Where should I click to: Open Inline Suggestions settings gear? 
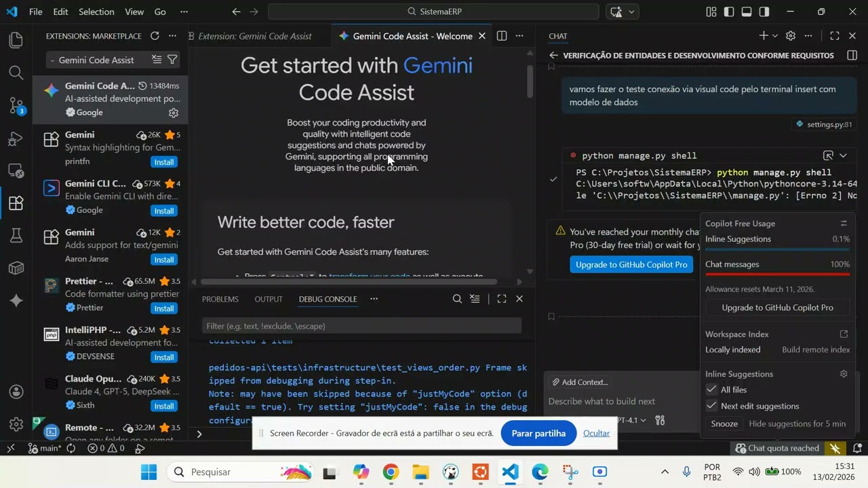(844, 373)
